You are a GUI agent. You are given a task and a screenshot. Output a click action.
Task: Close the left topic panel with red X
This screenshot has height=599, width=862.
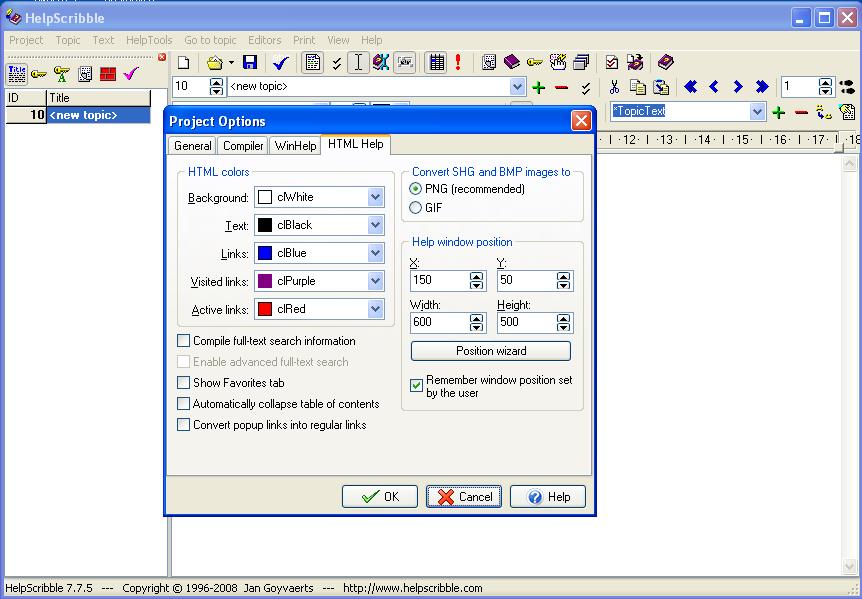click(162, 57)
